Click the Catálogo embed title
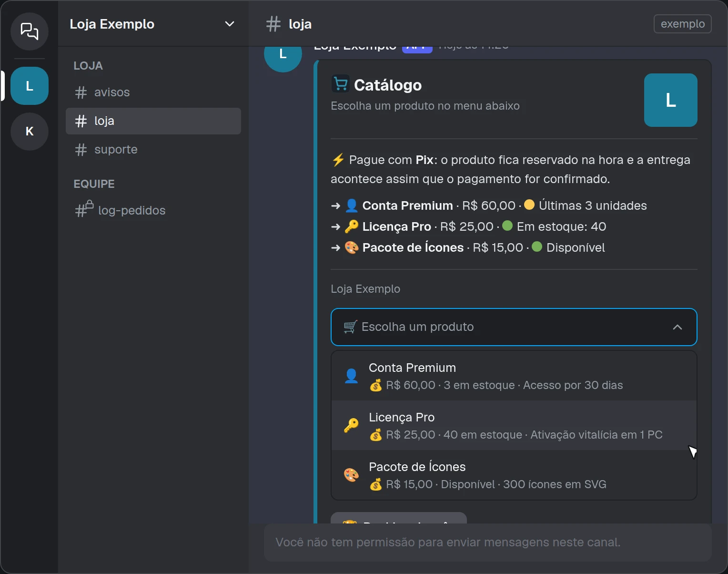This screenshot has width=728, height=574. click(388, 85)
